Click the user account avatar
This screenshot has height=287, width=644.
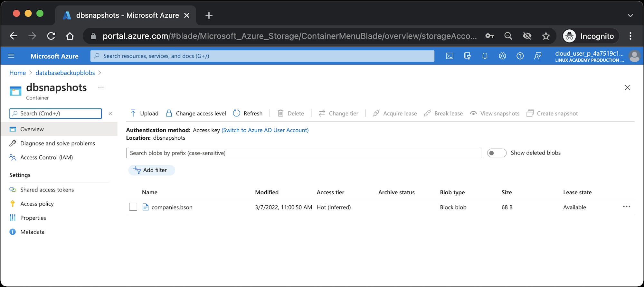635,56
